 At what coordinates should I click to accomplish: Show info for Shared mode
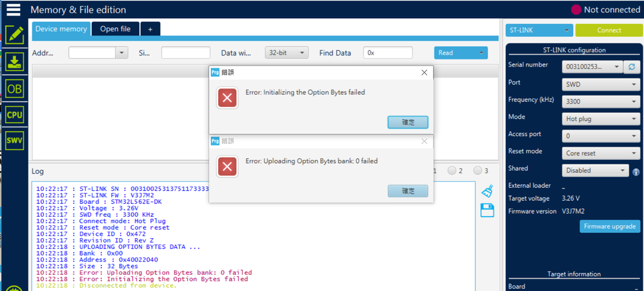click(636, 172)
